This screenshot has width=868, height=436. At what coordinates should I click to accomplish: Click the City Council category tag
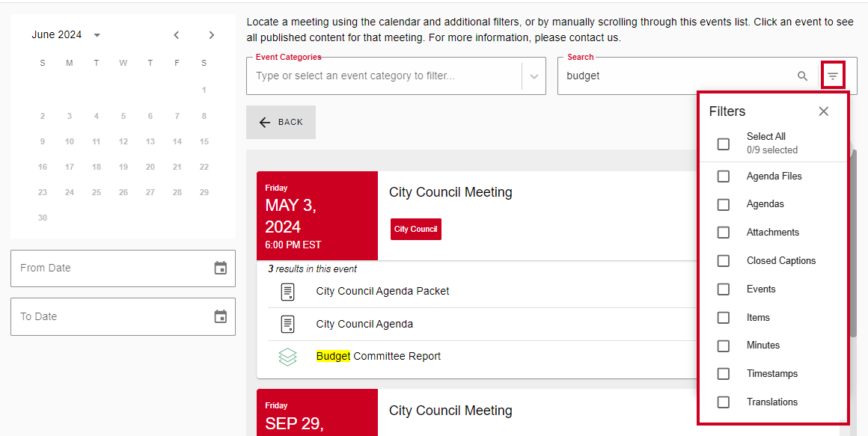[x=416, y=229]
